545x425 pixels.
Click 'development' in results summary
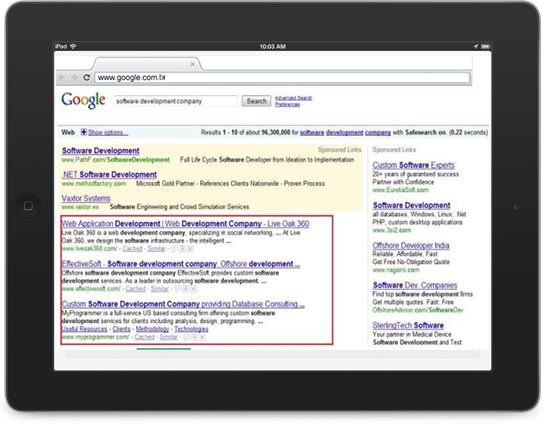pyautogui.click(x=344, y=132)
